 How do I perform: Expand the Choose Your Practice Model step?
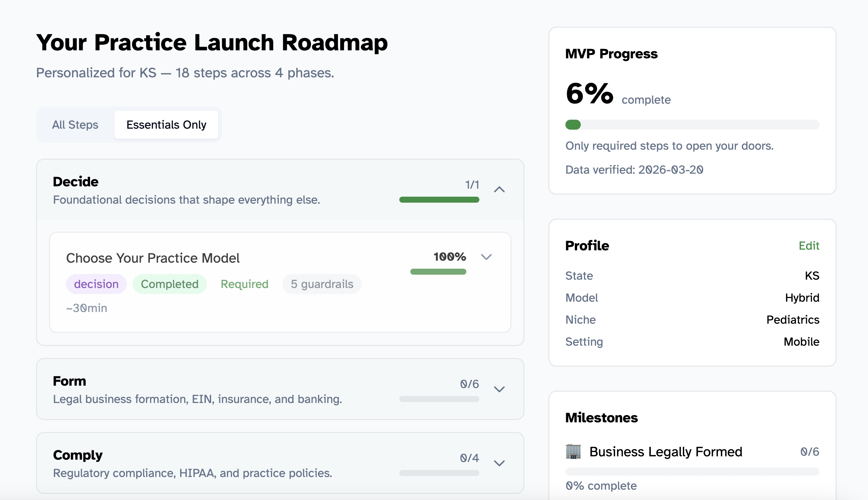[x=487, y=257]
